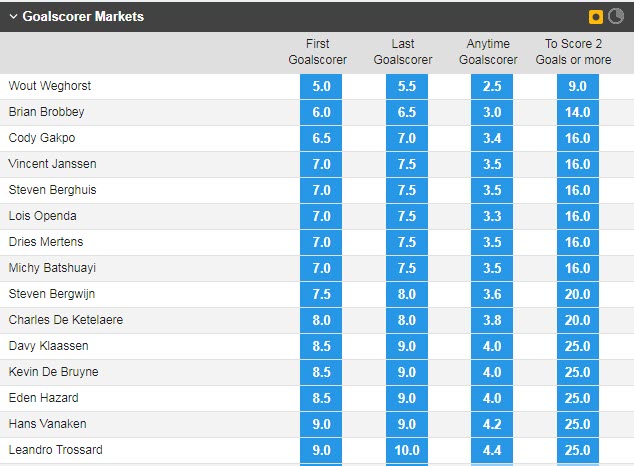Collapse the Goalscorer Markets section chevron
The width and height of the screenshot is (634, 466).
coord(13,17)
